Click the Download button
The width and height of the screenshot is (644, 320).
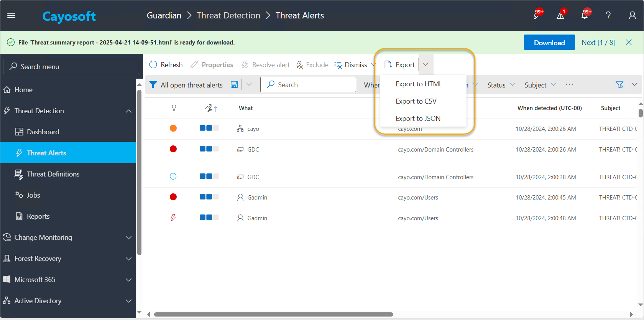(x=549, y=43)
